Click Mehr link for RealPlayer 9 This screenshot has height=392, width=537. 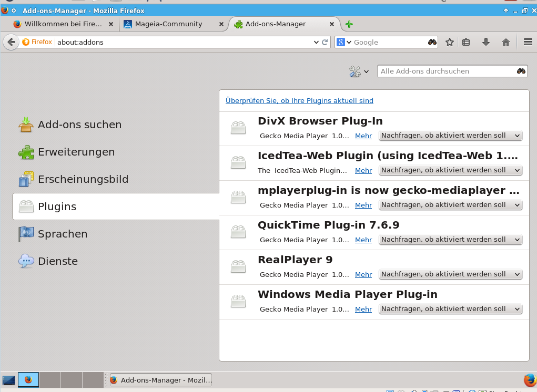click(363, 274)
